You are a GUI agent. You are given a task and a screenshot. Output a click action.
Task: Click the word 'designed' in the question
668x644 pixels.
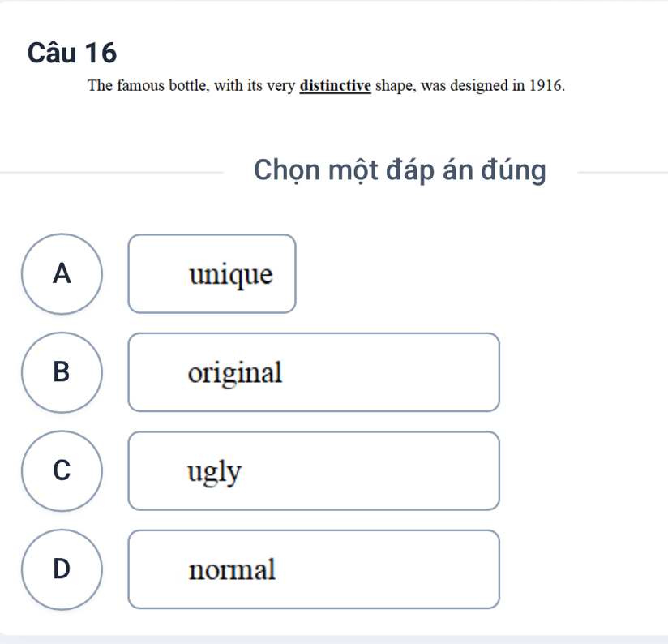[479, 86]
